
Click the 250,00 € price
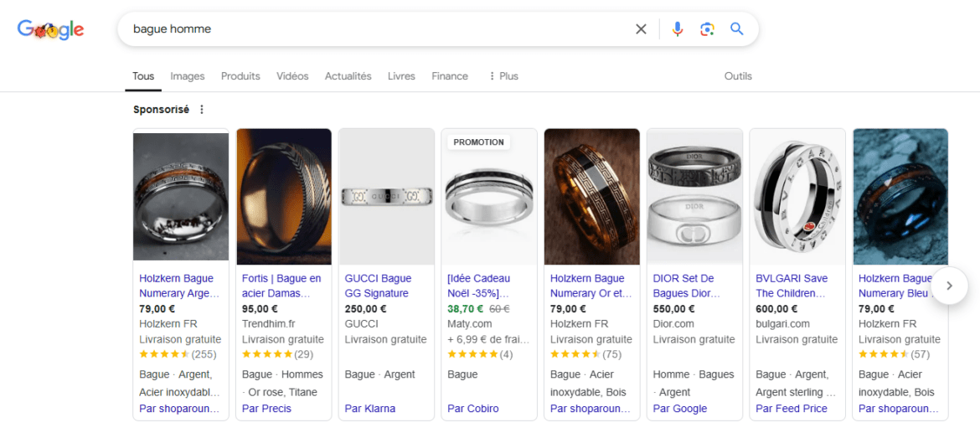click(366, 309)
